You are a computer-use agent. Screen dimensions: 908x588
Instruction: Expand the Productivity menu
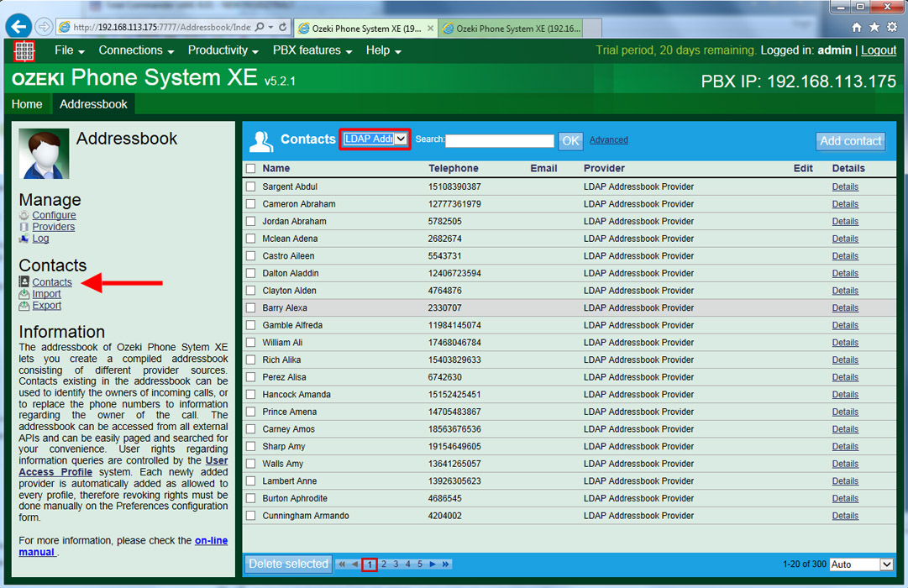click(223, 50)
